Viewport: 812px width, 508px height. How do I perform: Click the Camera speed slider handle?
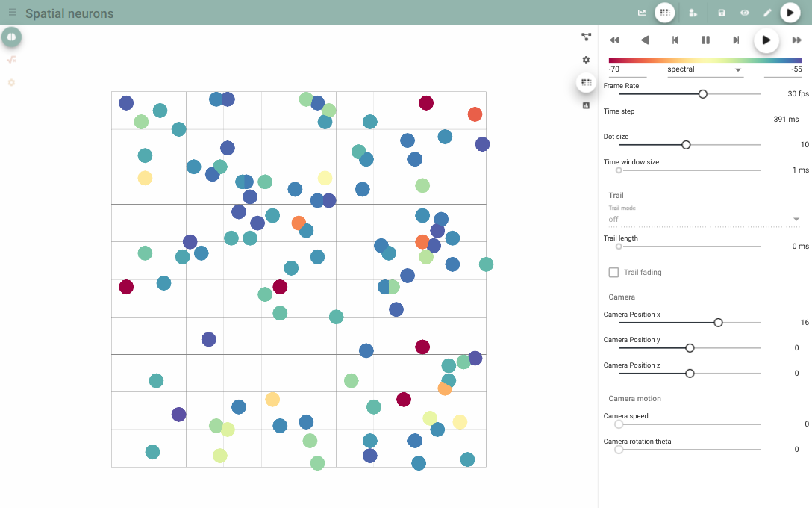coord(618,424)
